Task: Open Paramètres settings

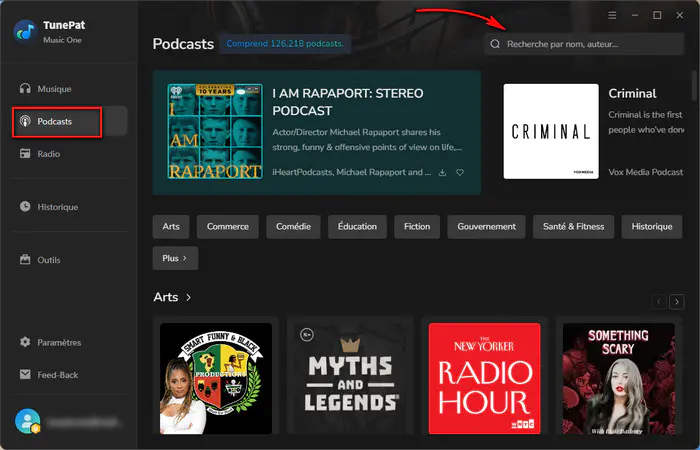Action: [59, 342]
